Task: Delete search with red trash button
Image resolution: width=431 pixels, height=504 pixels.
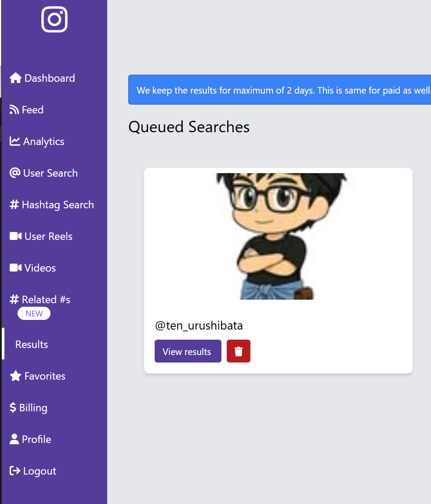Action: [x=239, y=352]
